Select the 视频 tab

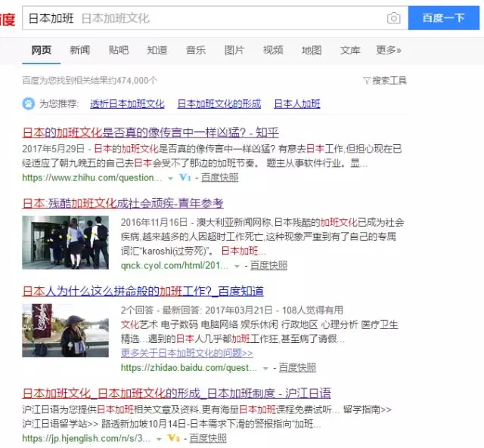[273, 51]
